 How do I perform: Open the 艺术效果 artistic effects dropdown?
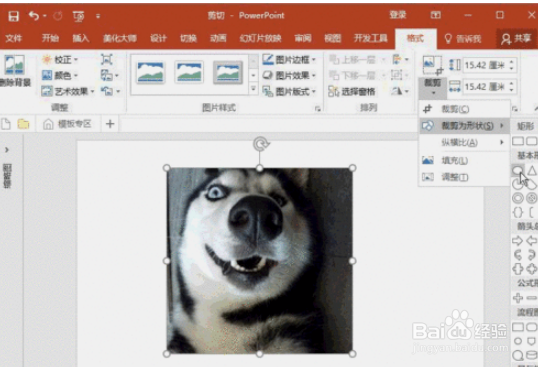coord(68,91)
